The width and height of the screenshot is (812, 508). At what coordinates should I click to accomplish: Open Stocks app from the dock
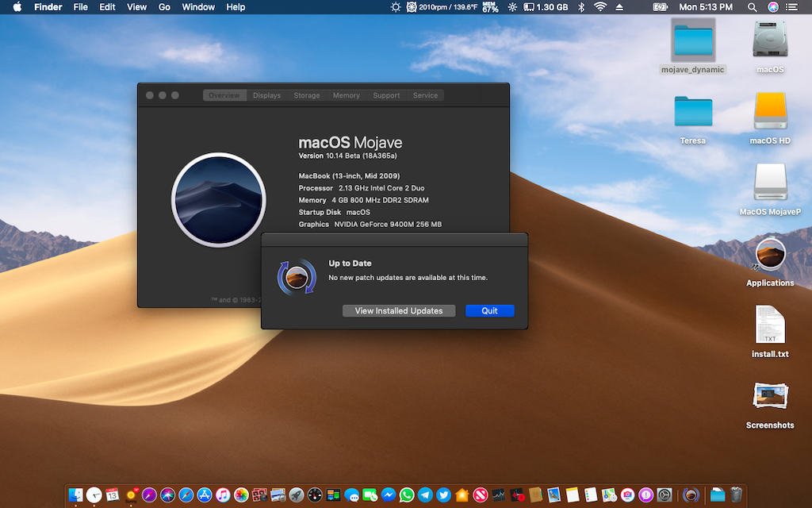point(498,495)
